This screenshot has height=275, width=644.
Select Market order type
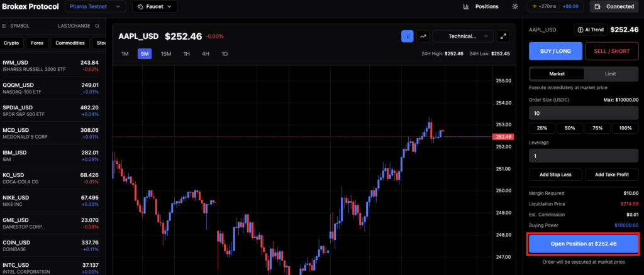click(x=557, y=73)
